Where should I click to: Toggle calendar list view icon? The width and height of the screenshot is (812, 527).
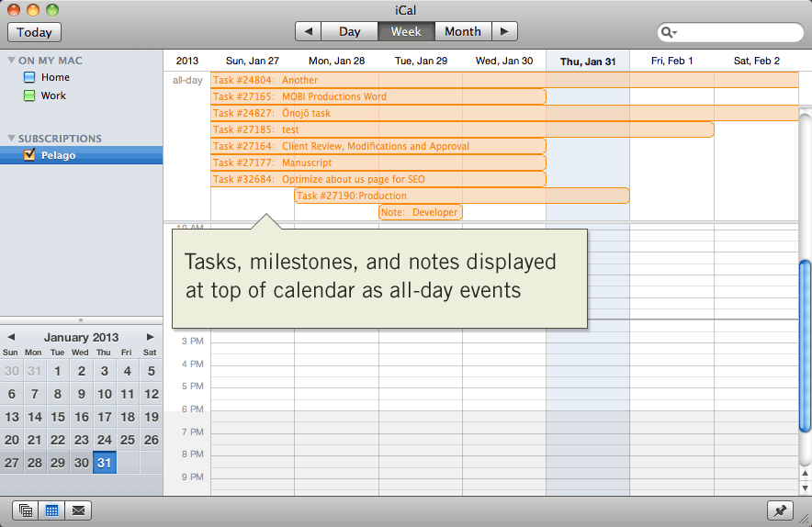(26, 510)
